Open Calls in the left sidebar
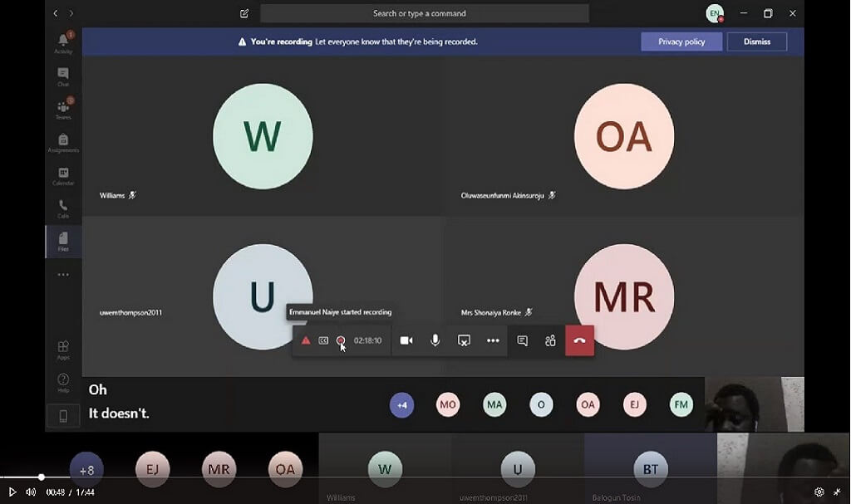The width and height of the screenshot is (851, 504). [x=63, y=208]
